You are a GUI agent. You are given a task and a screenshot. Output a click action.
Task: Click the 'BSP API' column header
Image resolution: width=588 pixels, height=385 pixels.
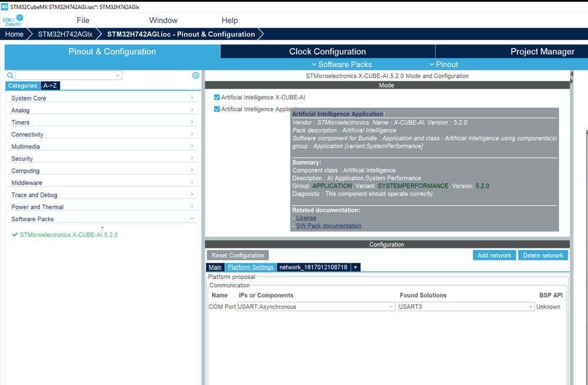click(x=551, y=296)
